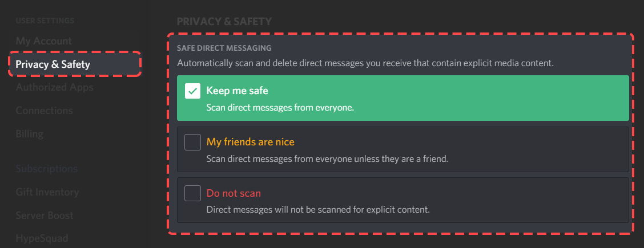
Task: Go to Authorized Apps settings
Action: [55, 87]
